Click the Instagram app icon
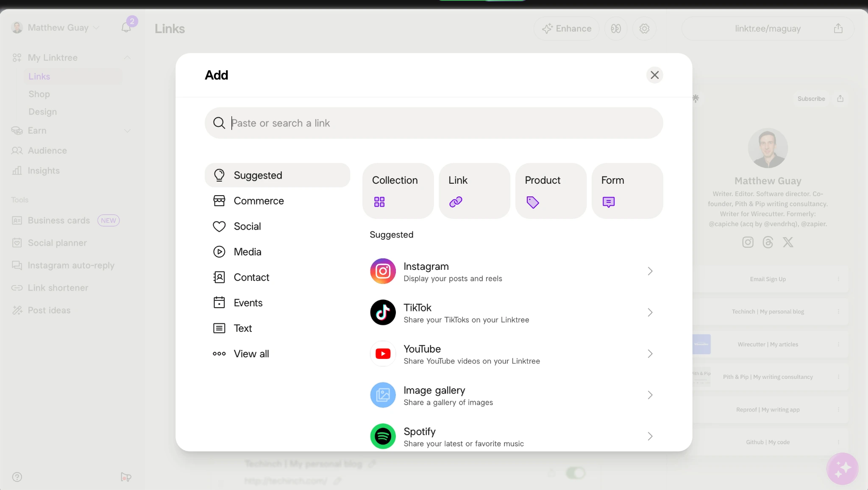Viewport: 868px width, 490px height. coord(383,271)
